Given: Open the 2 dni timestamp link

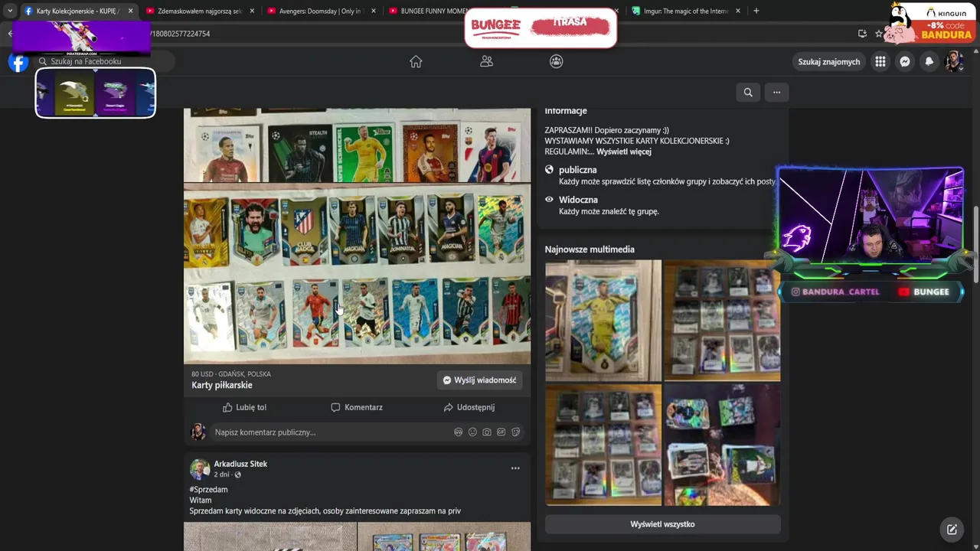Looking at the screenshot, I should 221,475.
